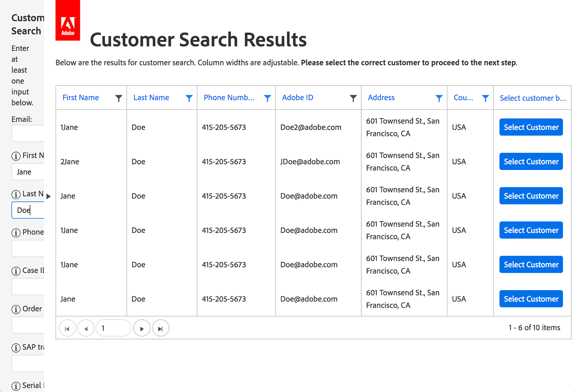Click the Phone Number filter funnel icon
Screen dimensions: 575x392
tap(267, 98)
